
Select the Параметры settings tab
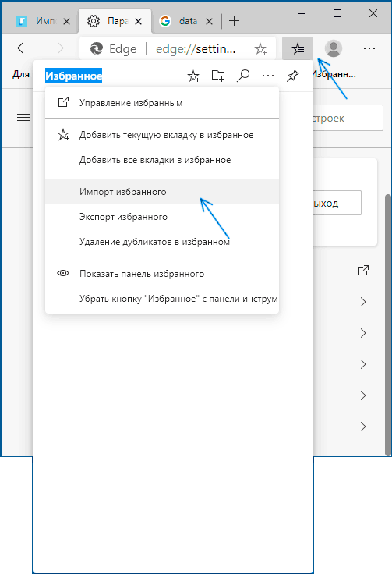point(115,21)
